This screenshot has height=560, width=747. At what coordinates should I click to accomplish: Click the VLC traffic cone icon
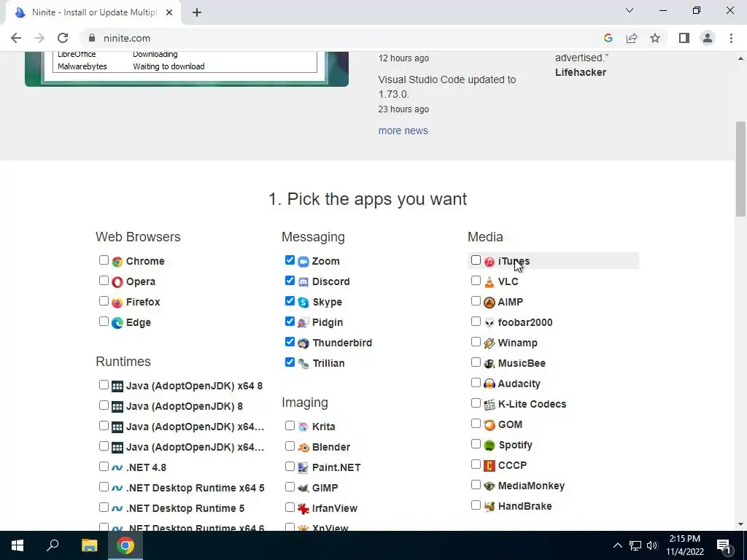click(489, 282)
